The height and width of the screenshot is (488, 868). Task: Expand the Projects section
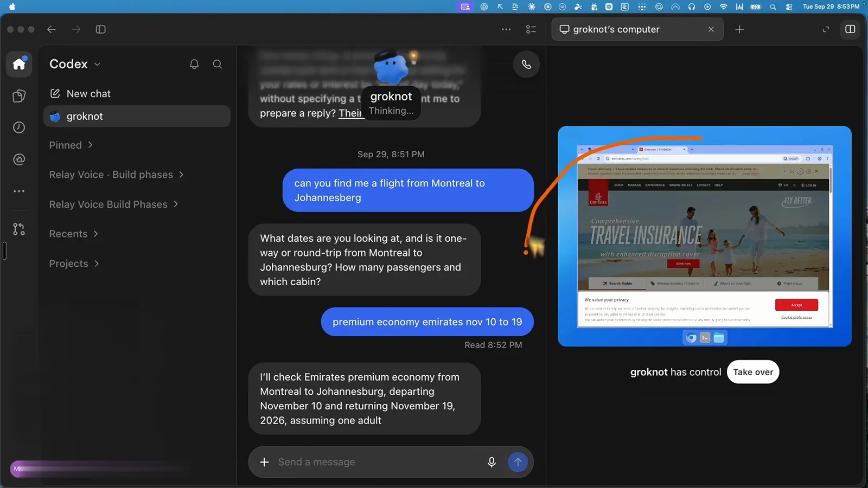pos(74,264)
